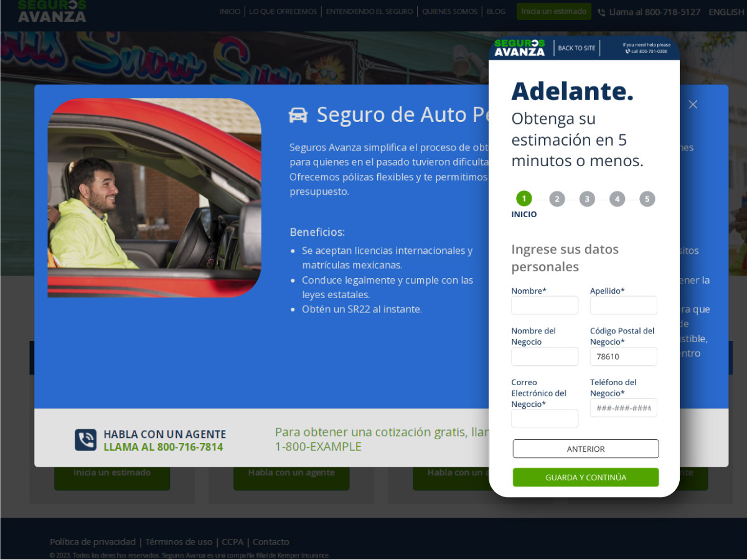Click the Back to Site link
The image size is (747, 560).
click(576, 48)
